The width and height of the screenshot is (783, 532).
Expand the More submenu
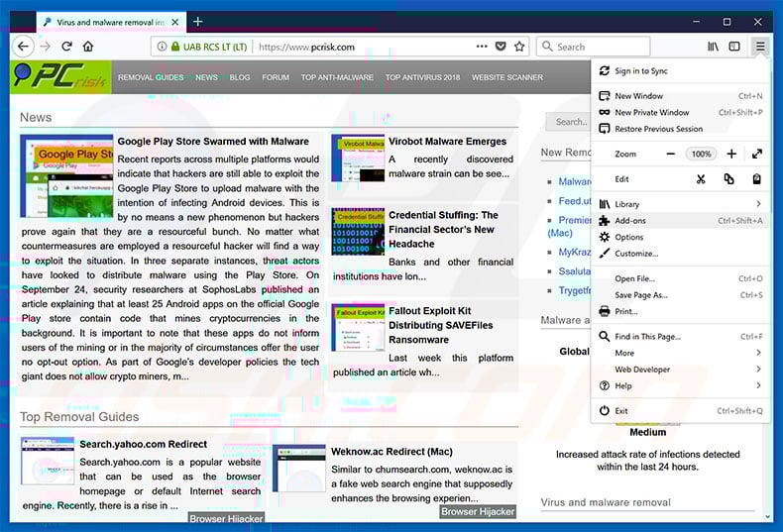click(x=680, y=353)
